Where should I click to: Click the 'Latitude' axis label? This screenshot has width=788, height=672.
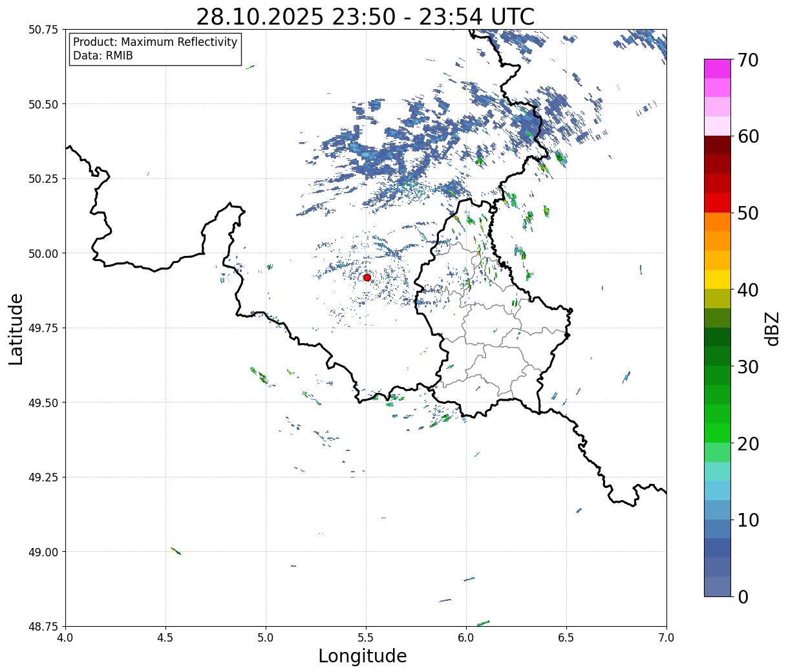16,328
